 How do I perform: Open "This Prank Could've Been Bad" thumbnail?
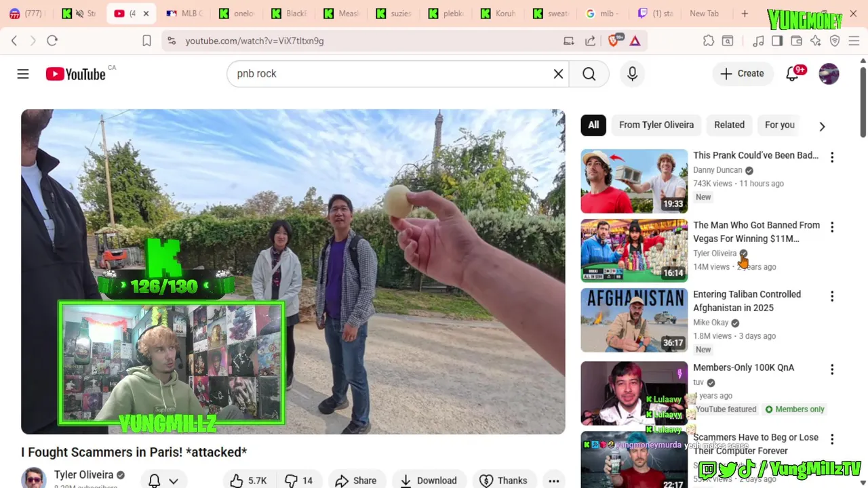[x=634, y=181]
